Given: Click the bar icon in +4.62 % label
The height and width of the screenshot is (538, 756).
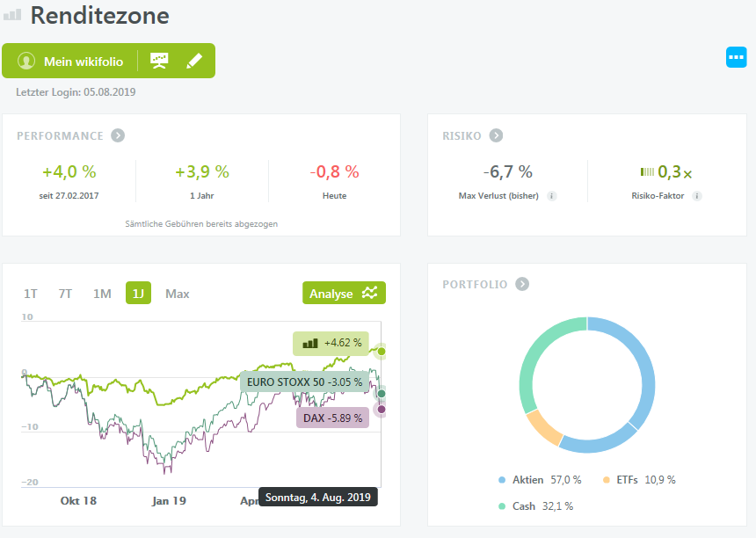Looking at the screenshot, I should 310,343.
